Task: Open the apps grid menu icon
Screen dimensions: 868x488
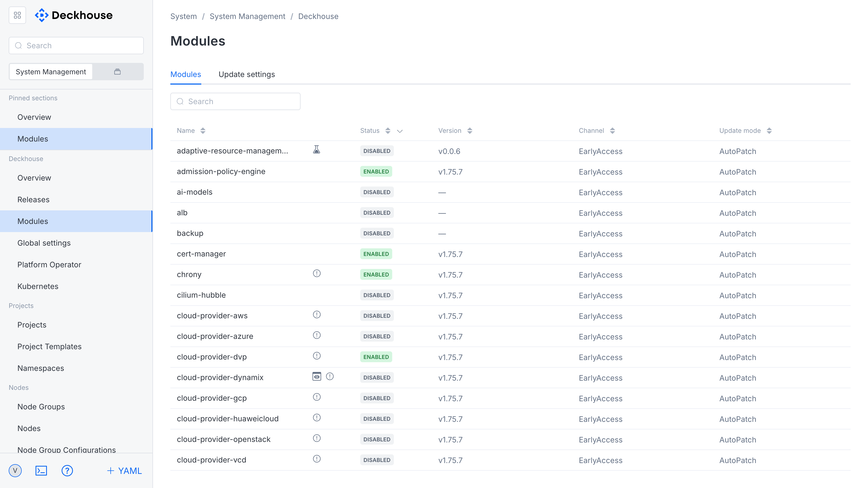Action: pos(17,15)
